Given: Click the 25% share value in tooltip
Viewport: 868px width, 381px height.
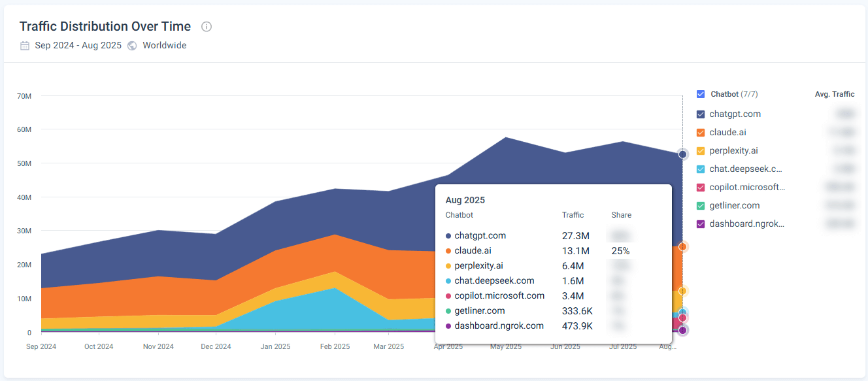Looking at the screenshot, I should click(620, 251).
